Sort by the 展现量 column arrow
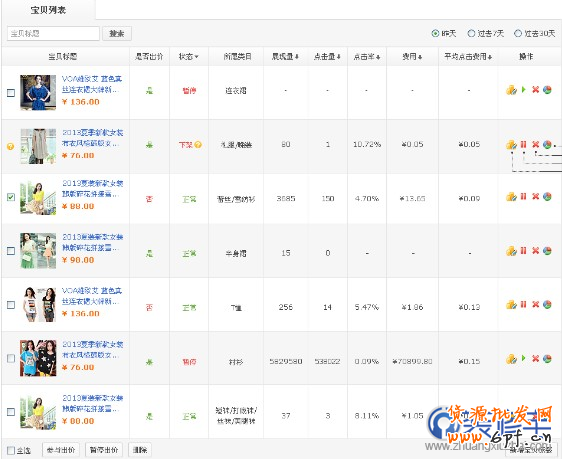The height and width of the screenshot is (459, 562). (x=297, y=57)
